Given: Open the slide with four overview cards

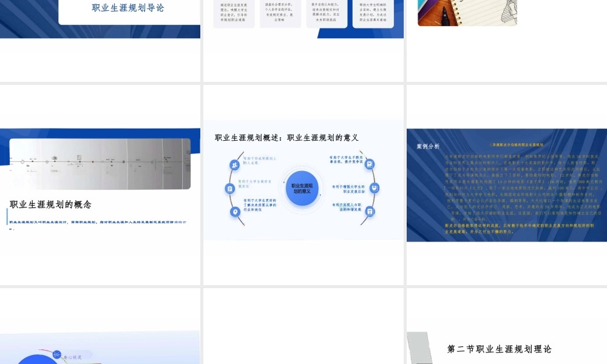Looking at the screenshot, I should [303, 41].
